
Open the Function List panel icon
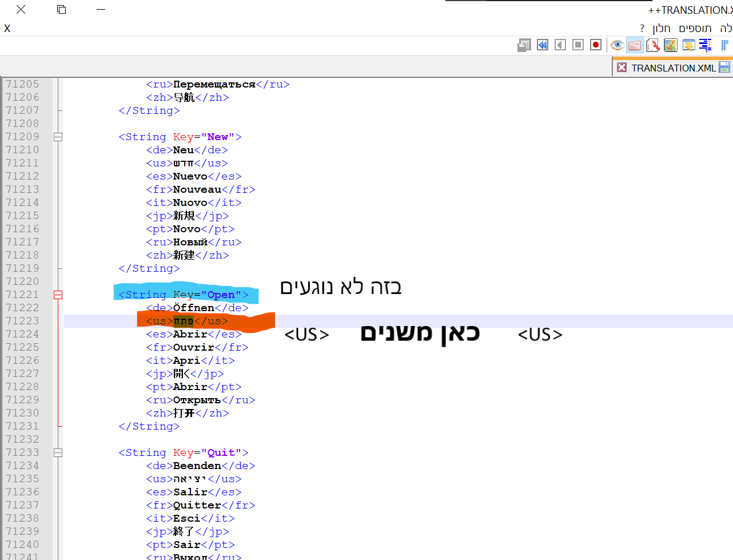pyautogui.click(x=653, y=45)
